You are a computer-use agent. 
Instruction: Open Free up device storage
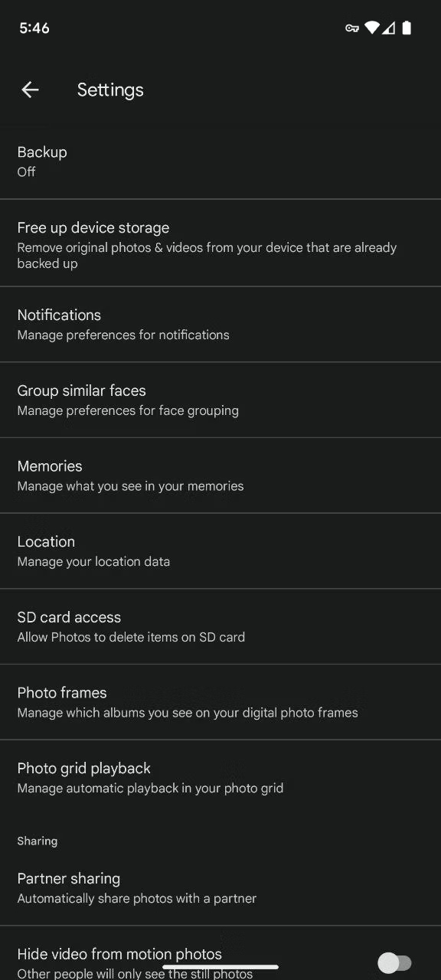[220, 243]
